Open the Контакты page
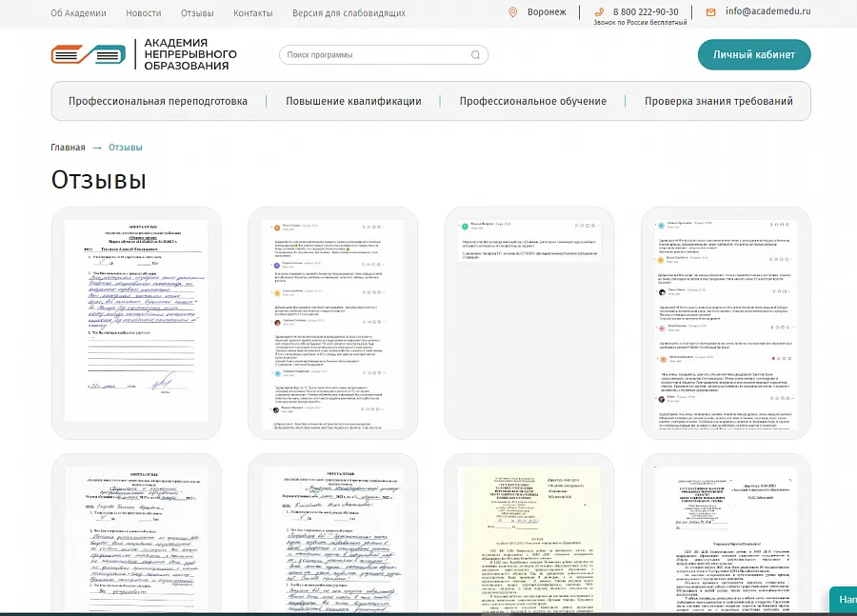 (x=253, y=13)
